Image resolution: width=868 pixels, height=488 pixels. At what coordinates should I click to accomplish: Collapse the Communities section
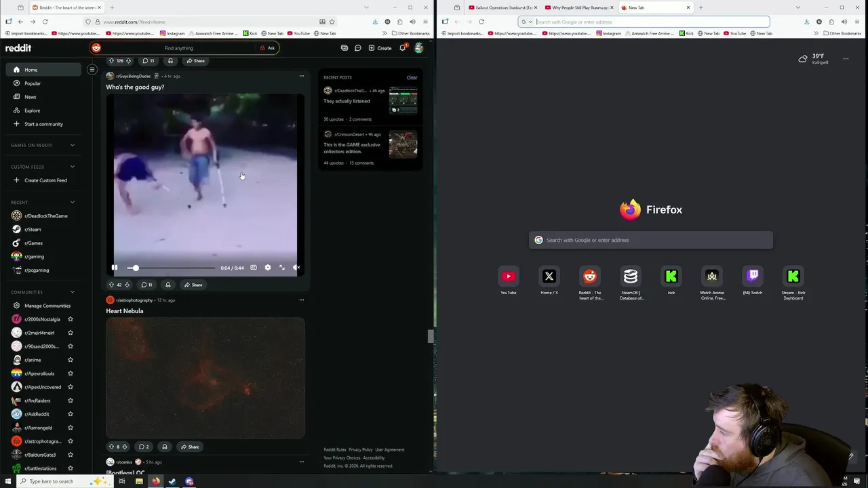coord(73,292)
